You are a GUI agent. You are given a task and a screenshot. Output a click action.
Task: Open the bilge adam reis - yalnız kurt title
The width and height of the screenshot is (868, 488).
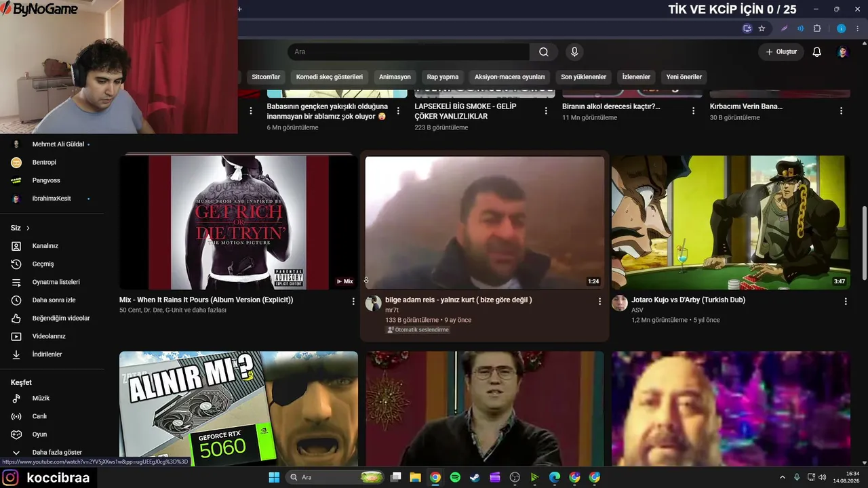[x=458, y=300]
